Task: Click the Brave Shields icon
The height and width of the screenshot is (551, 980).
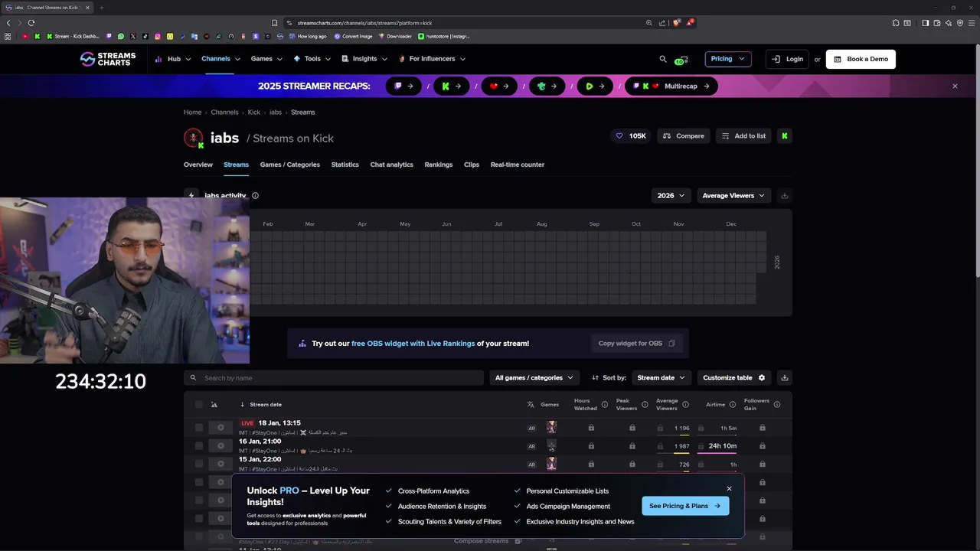Action: coord(676,23)
